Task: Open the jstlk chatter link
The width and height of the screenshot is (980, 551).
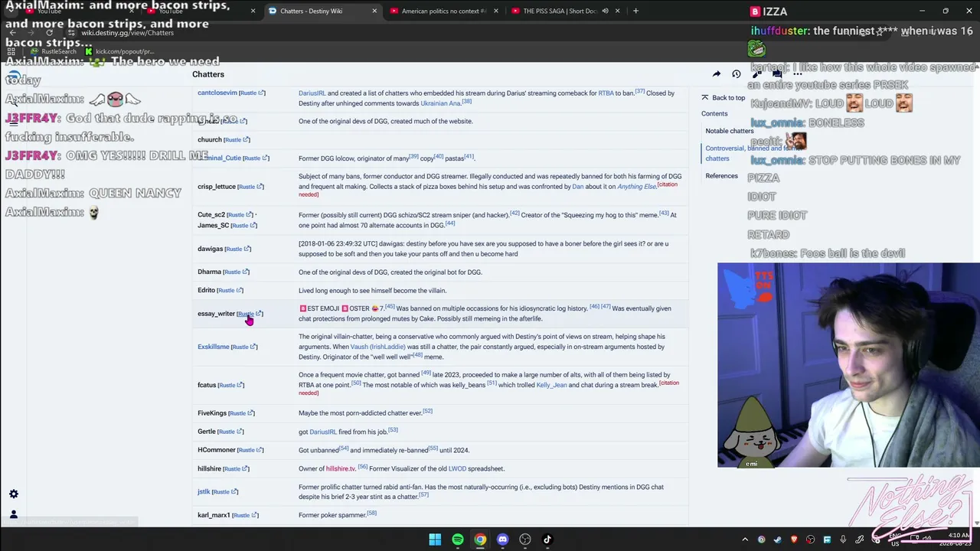Action: click(x=204, y=491)
